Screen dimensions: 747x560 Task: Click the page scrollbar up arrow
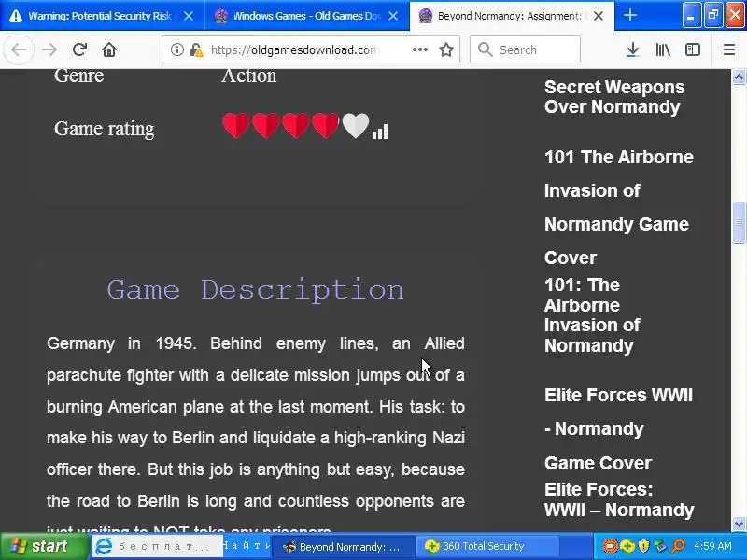pos(739,77)
